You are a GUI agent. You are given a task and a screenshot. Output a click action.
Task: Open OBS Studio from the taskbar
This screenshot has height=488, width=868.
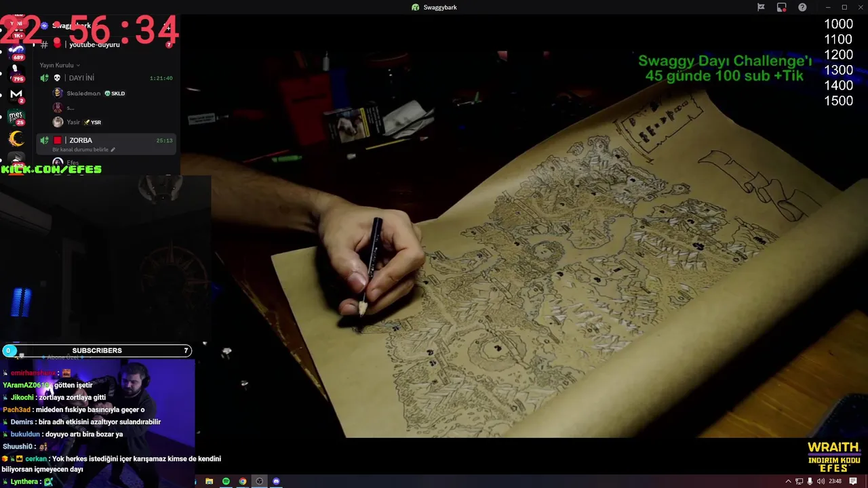tap(259, 481)
